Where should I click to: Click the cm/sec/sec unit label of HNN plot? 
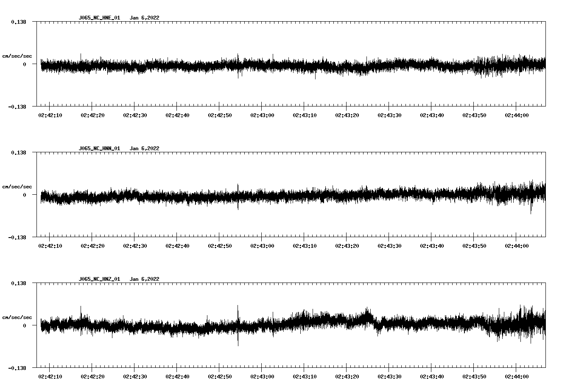click(17, 187)
